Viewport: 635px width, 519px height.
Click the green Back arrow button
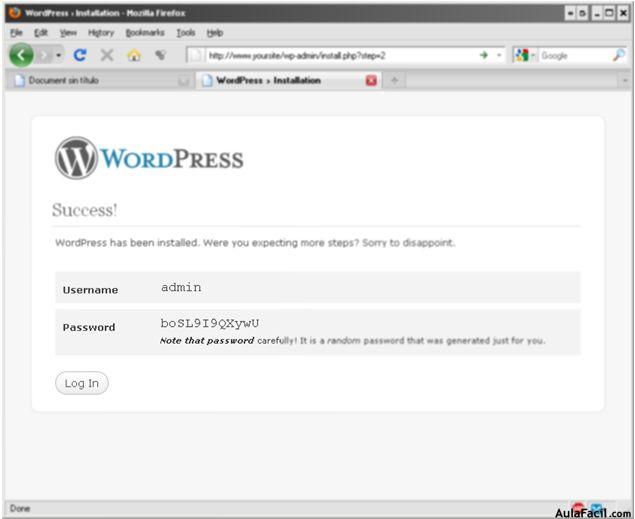click(x=21, y=55)
